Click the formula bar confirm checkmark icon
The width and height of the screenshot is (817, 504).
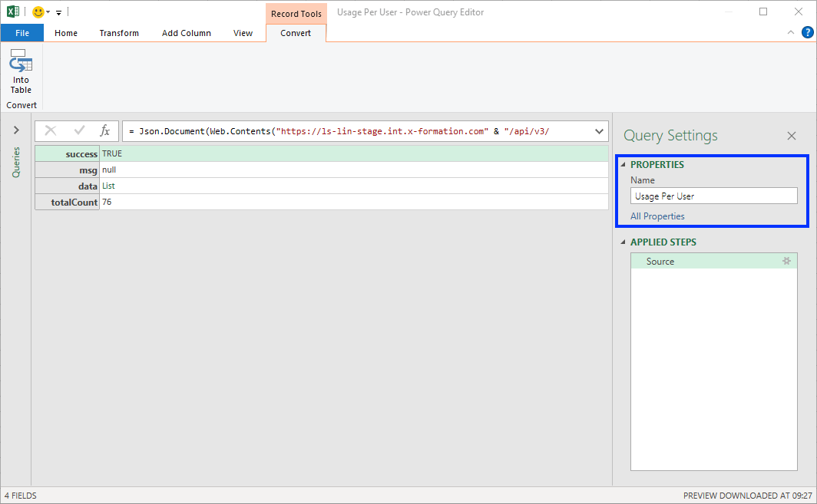[79, 130]
